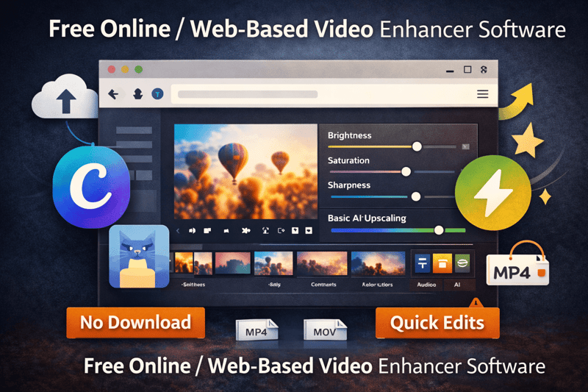588x392 pixels.
Task: Open the Audioo tab
Action: pos(426,285)
